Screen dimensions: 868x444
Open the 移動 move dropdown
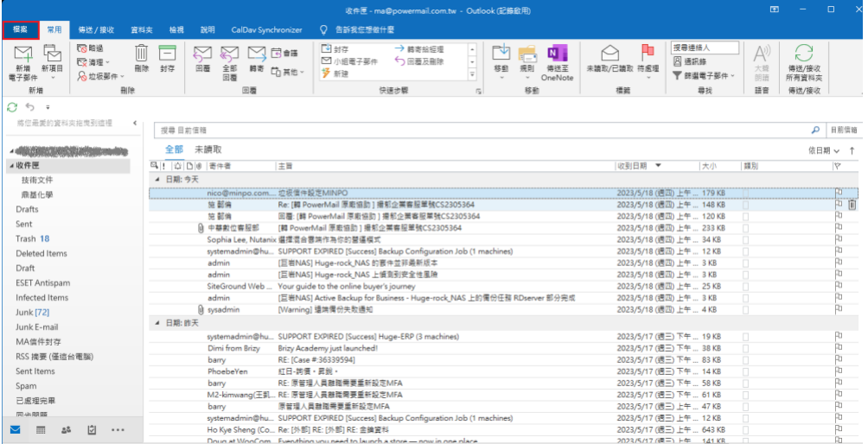click(x=501, y=62)
